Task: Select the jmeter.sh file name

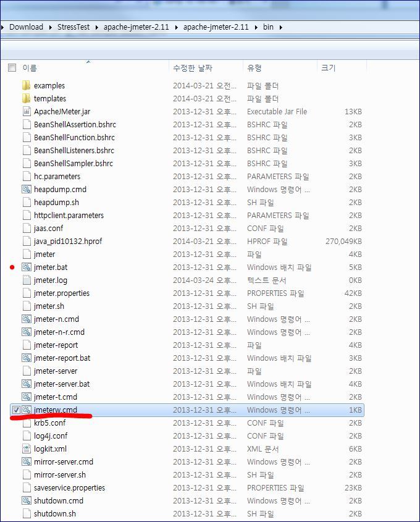Action: point(49,306)
